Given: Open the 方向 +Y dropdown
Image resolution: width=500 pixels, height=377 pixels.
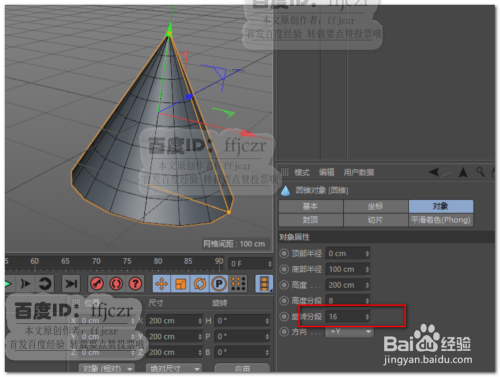Looking at the screenshot, I should coord(350,332).
